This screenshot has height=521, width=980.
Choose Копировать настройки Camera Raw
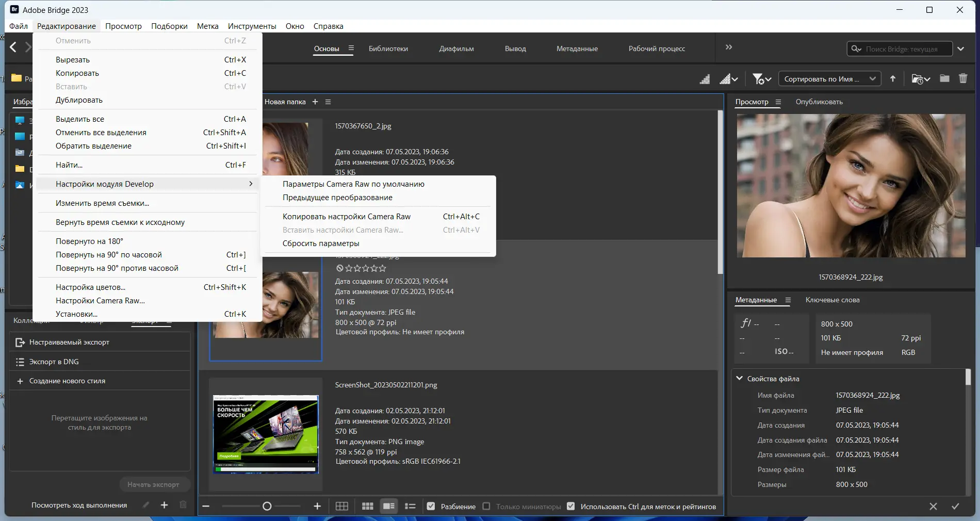coord(347,217)
